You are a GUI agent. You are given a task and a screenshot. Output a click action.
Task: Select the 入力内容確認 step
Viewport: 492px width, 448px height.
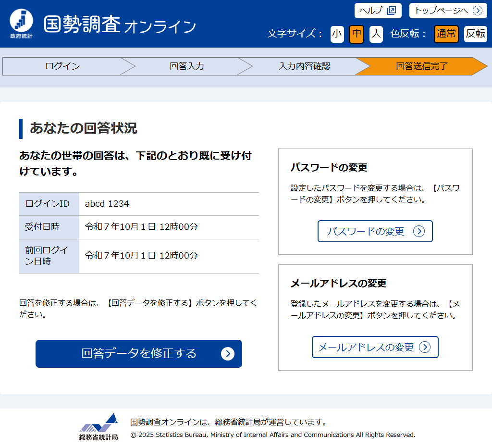point(305,66)
